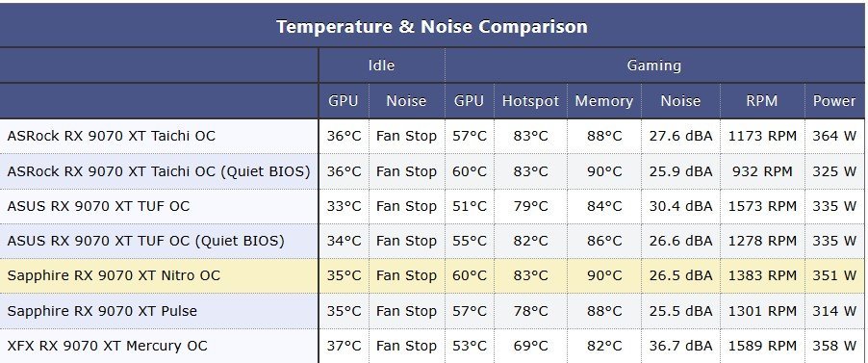Click the 364 W power value
This screenshot has width=868, height=363.
pyautogui.click(x=834, y=136)
